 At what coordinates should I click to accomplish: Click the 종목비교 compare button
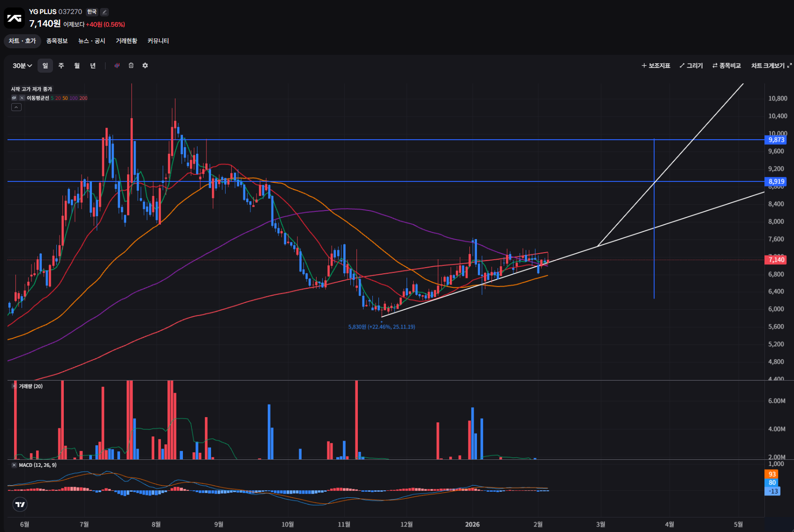pyautogui.click(x=726, y=66)
